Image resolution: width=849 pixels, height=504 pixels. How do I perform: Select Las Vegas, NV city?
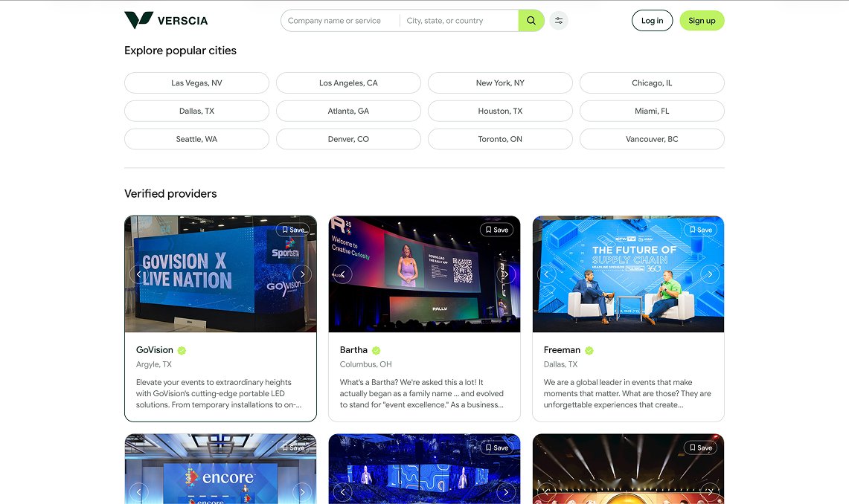[x=196, y=83]
